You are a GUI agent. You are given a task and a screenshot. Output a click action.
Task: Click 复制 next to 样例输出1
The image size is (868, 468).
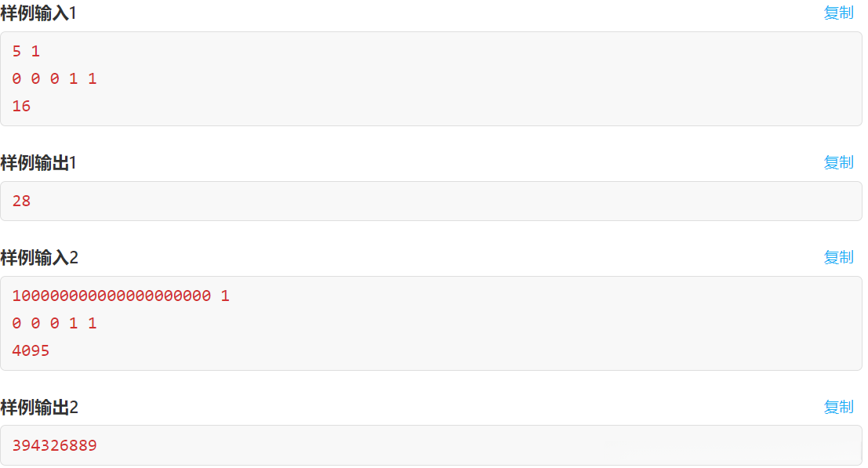pyautogui.click(x=838, y=162)
